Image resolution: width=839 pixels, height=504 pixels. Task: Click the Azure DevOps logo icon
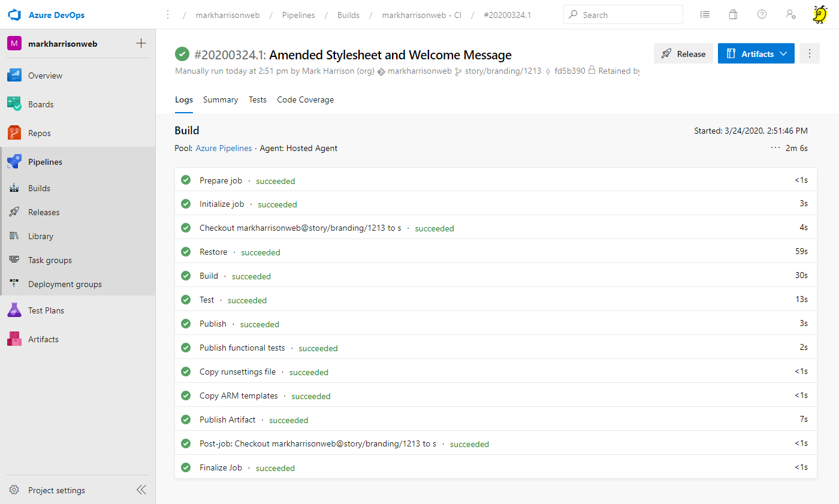(14, 14)
